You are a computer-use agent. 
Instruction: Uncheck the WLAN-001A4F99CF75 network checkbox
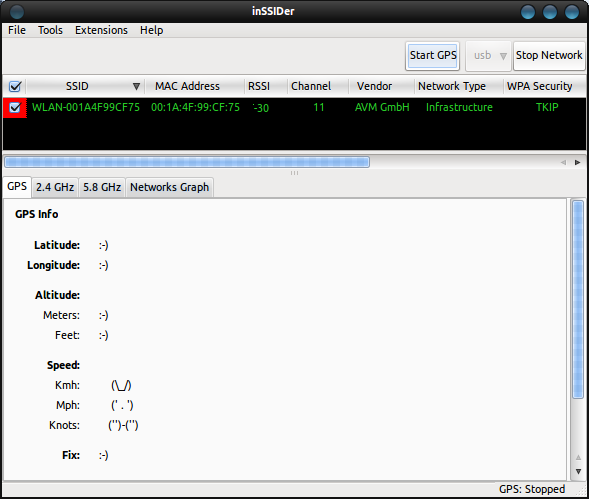click(x=15, y=107)
